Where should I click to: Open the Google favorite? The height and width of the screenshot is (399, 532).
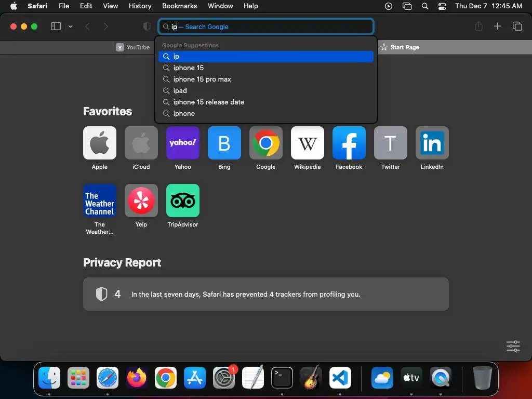click(266, 143)
